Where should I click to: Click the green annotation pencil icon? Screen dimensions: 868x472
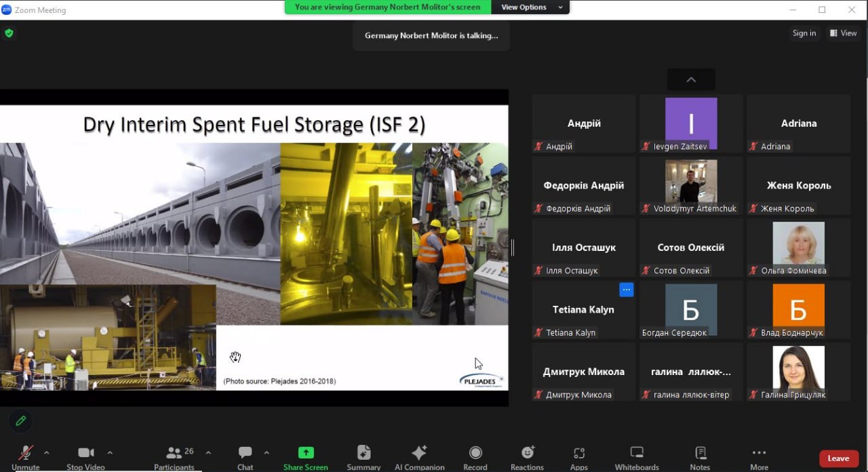coord(21,421)
